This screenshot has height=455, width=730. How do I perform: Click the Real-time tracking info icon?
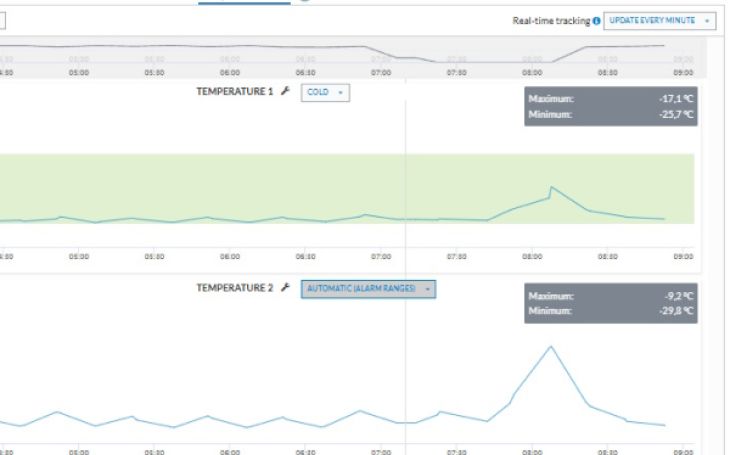coord(596,21)
